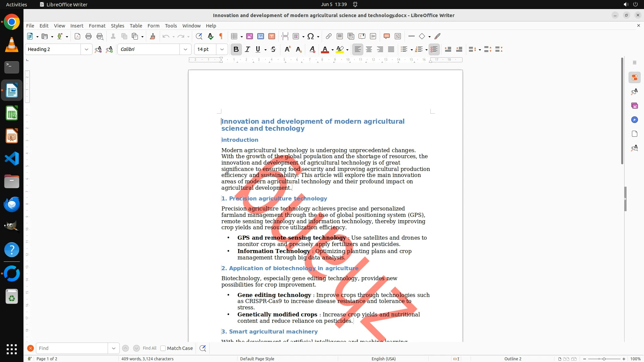Click the Clone Formatting paintbrush icon
Viewport: 644px width, 362px height.
(x=152, y=36)
